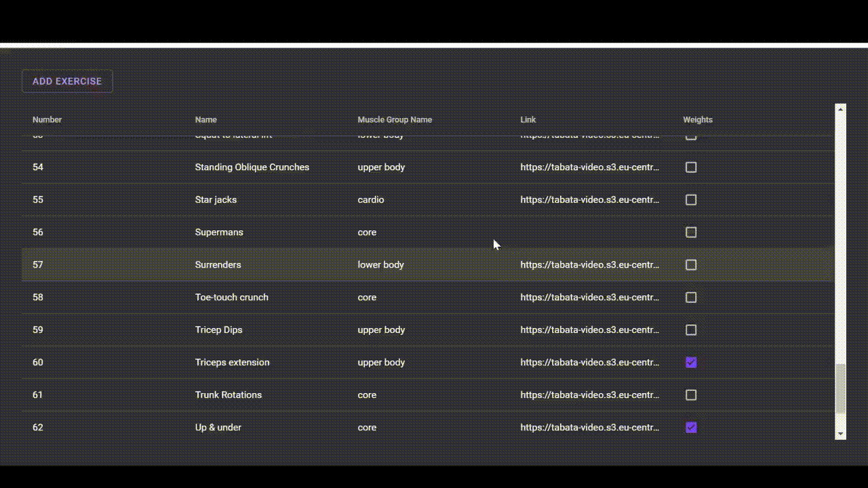This screenshot has height=488, width=868.
Task: Check the Weights box for Supermans
Action: point(691,232)
